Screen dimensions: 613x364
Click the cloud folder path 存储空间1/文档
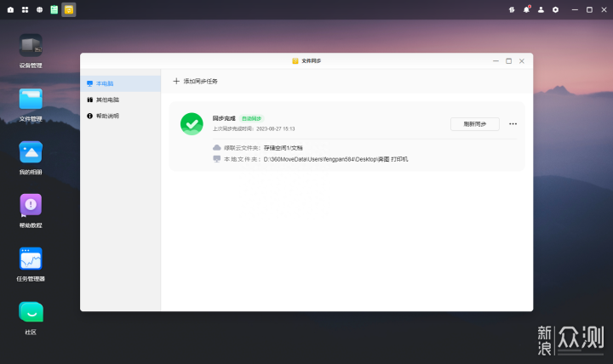(283, 148)
